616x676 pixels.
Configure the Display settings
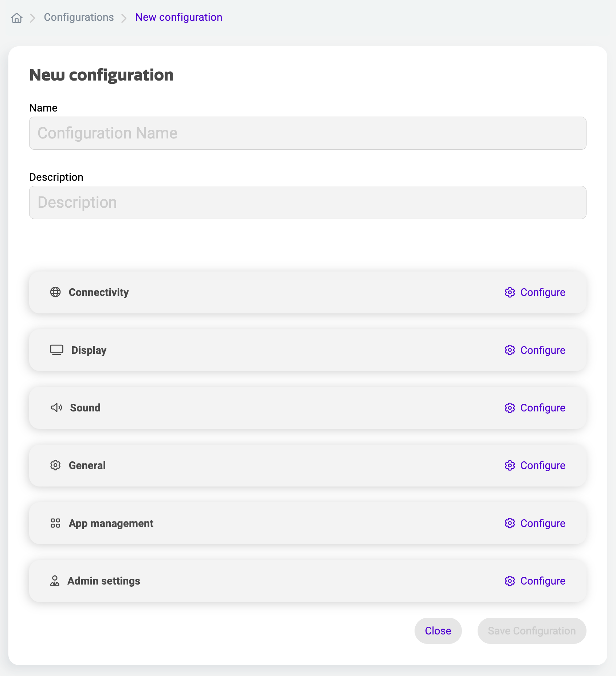[x=543, y=350]
